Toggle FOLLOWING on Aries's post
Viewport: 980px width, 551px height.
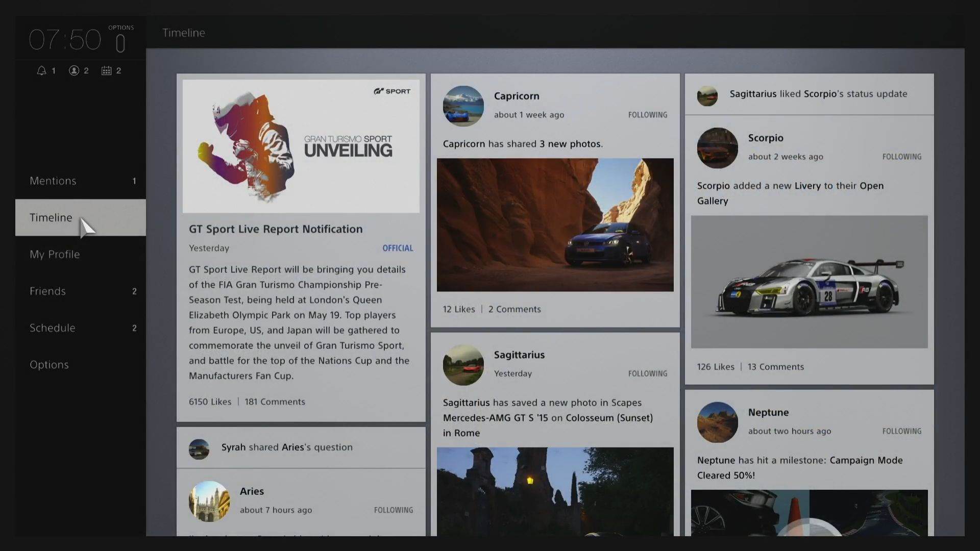pyautogui.click(x=393, y=510)
